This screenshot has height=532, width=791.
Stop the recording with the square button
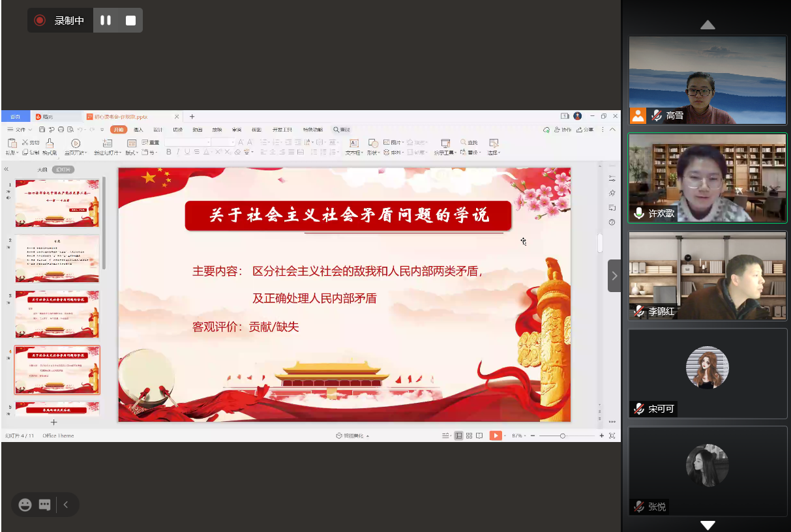tap(130, 20)
